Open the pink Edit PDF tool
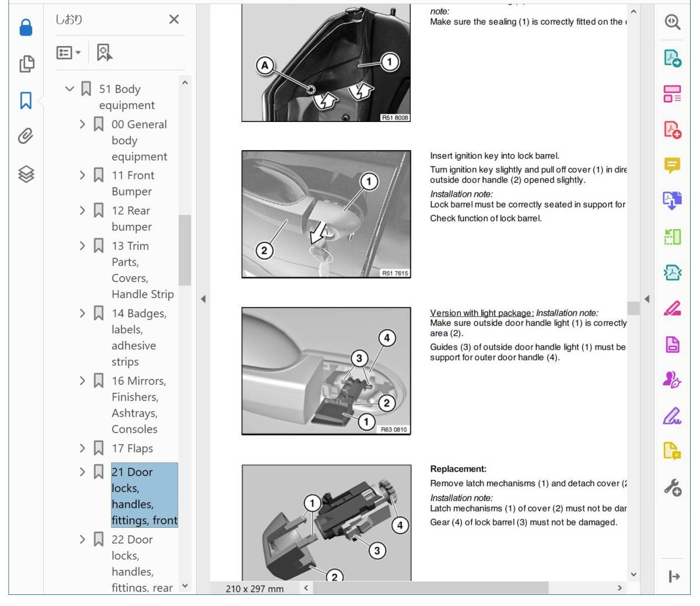The width and height of the screenshot is (700, 606). point(673,93)
